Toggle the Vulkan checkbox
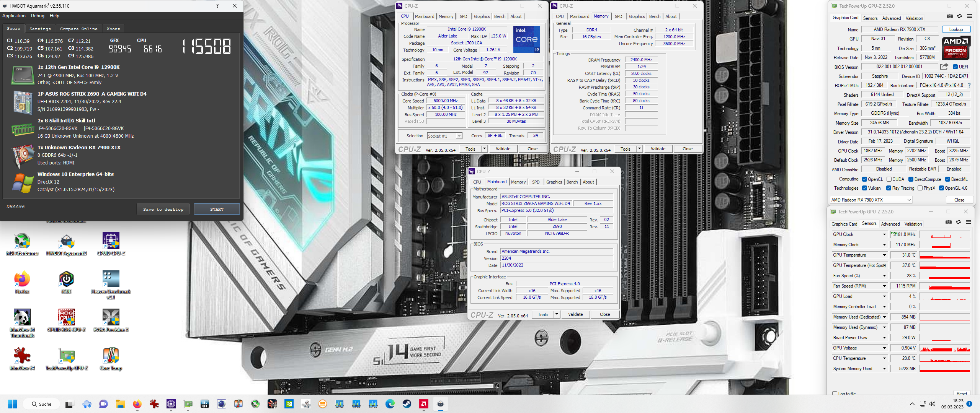980x413 pixels. point(864,188)
